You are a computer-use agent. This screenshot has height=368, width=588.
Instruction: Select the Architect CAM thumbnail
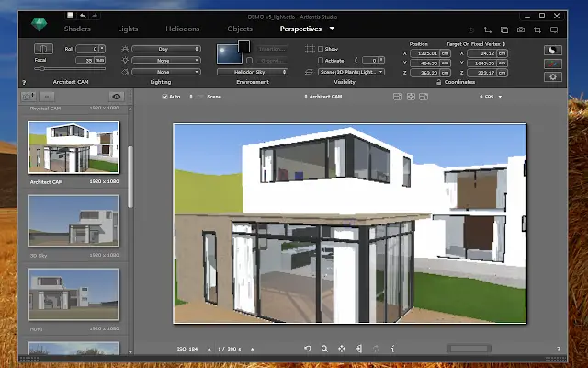pos(73,147)
